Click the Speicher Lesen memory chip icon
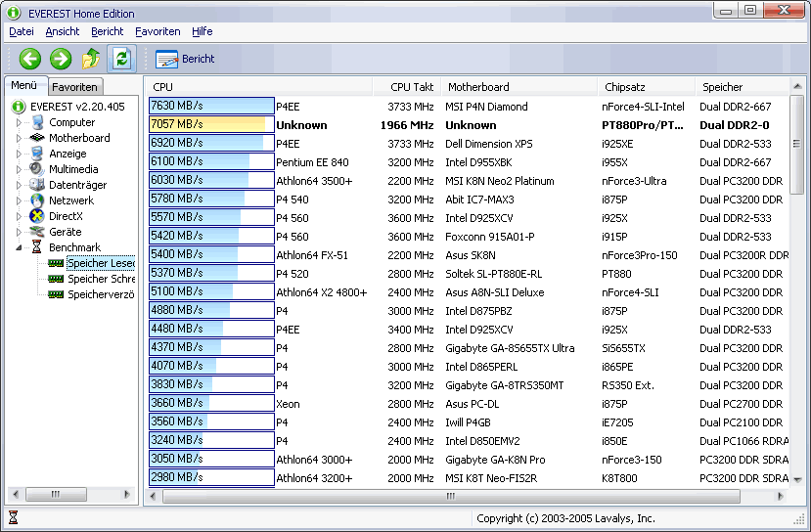Image resolution: width=811 pixels, height=532 pixels. (56, 263)
